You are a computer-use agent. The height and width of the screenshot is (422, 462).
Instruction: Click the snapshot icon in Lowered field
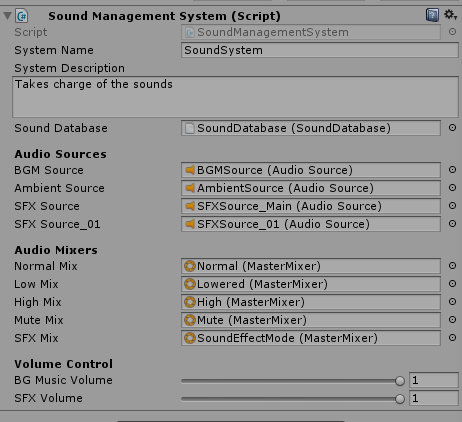point(190,284)
